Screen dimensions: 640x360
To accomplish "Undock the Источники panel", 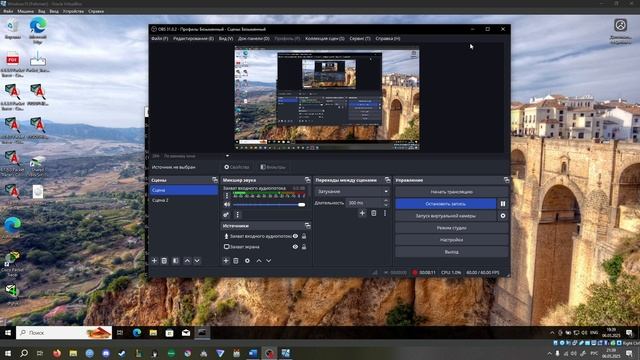I will point(307,226).
